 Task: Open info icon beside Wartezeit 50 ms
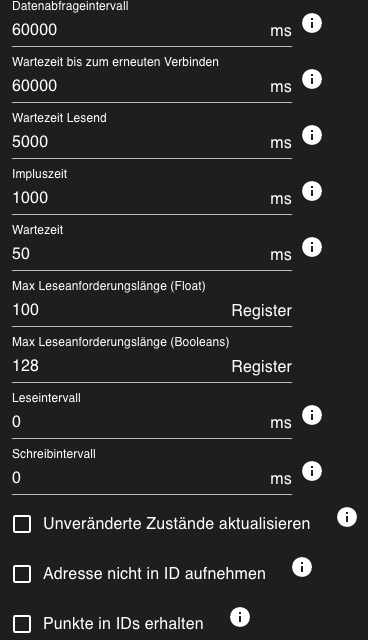tap(312, 247)
